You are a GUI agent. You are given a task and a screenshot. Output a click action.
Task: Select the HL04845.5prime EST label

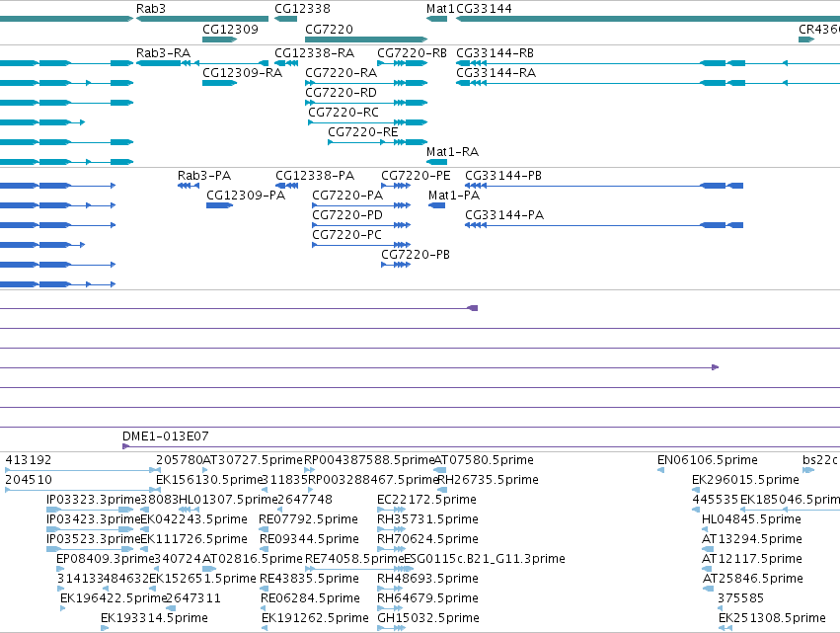pyautogui.click(x=751, y=519)
